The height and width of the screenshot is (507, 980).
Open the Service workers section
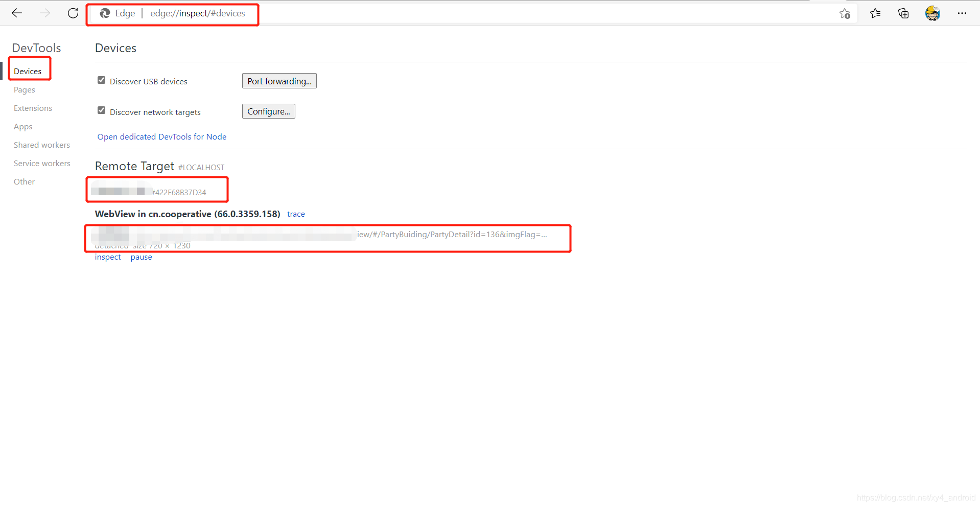(x=42, y=163)
